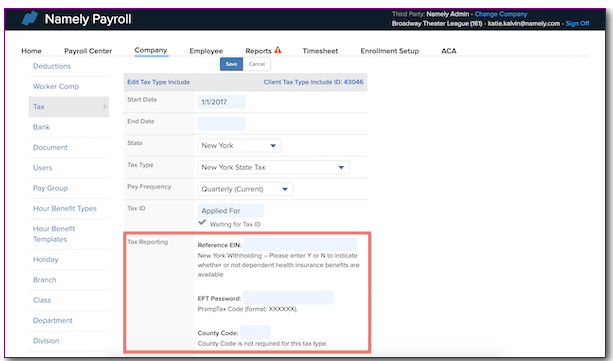Screen dimensions: 613x361
Task: Select Tax in the sidebar
Action: tap(69, 107)
